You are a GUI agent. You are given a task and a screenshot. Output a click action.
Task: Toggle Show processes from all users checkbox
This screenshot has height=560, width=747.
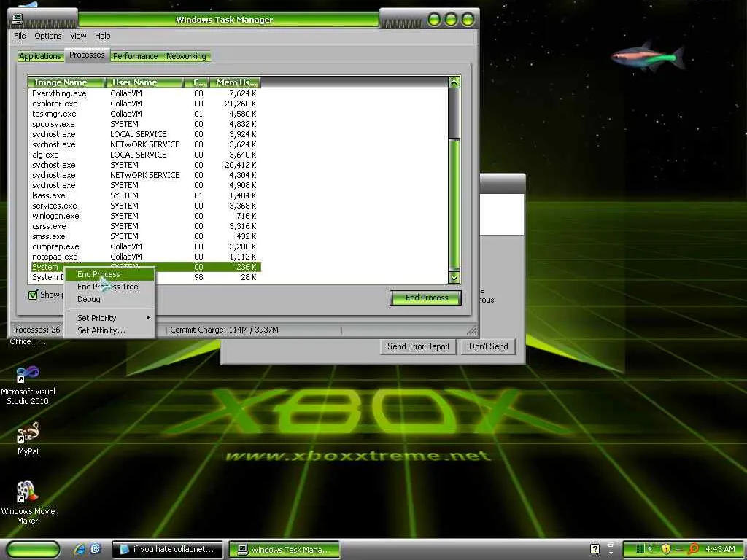(x=34, y=295)
